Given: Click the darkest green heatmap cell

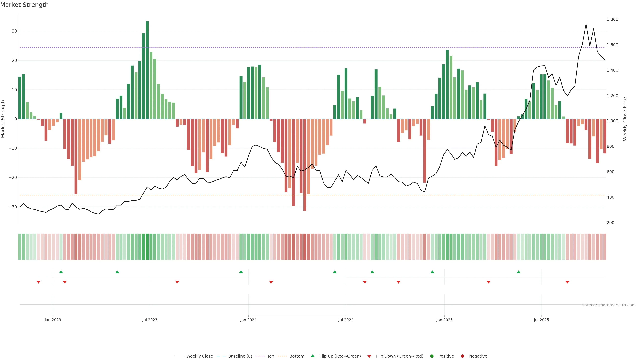Looking at the screenshot, I should click(147, 247).
